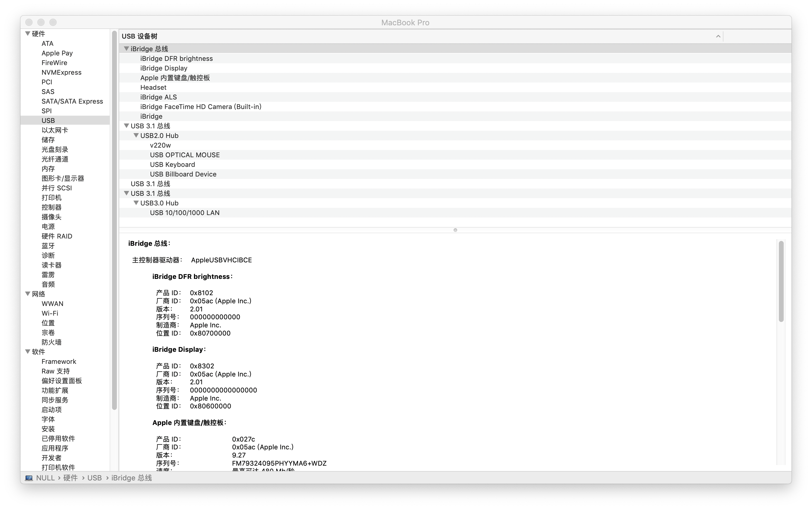
Task: Open the 蓝牙 sidebar entry
Action: pos(48,246)
